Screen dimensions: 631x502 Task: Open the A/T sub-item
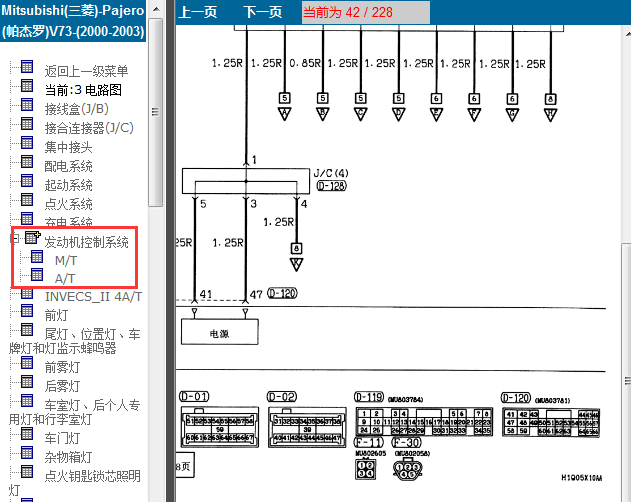tap(65, 279)
